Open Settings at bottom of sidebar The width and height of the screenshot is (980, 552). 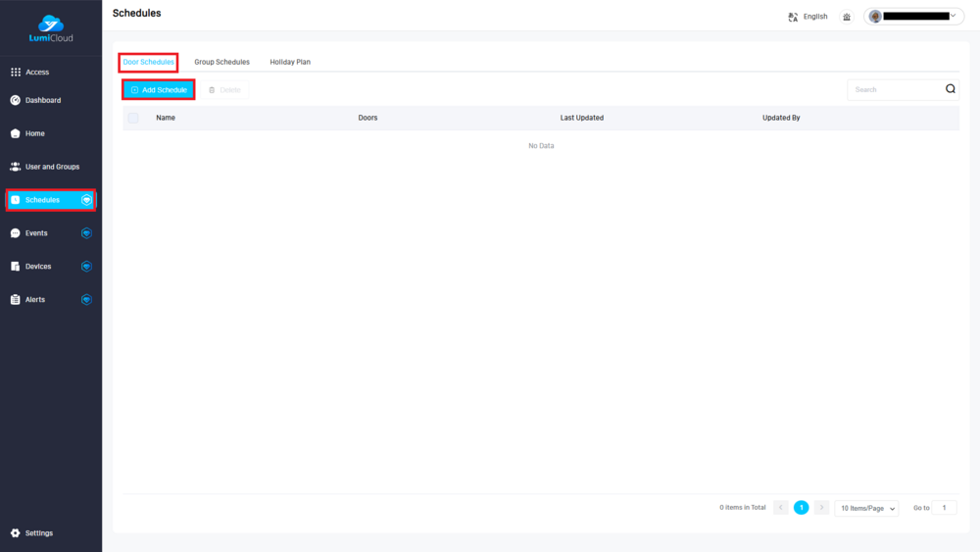click(38, 533)
